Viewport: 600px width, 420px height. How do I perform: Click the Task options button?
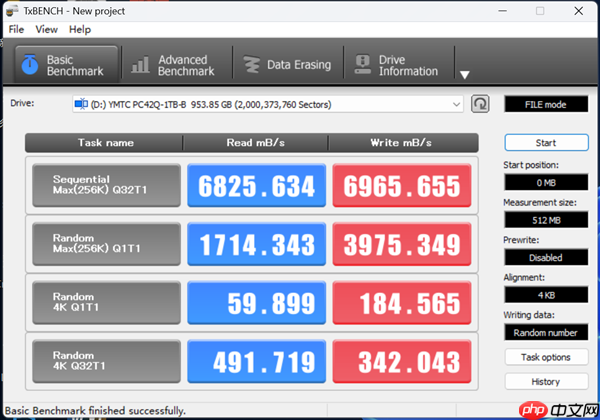(546, 357)
